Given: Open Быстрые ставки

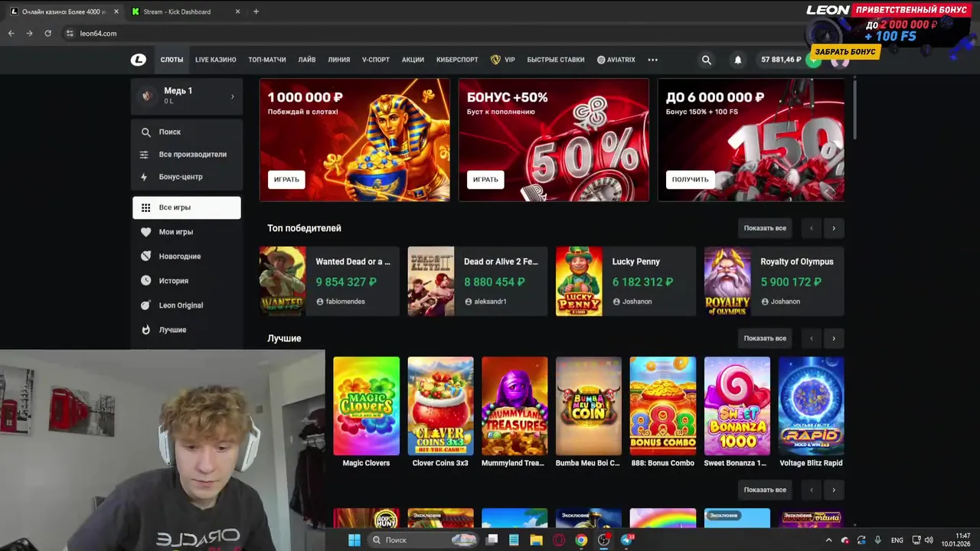Looking at the screenshot, I should 556,60.
